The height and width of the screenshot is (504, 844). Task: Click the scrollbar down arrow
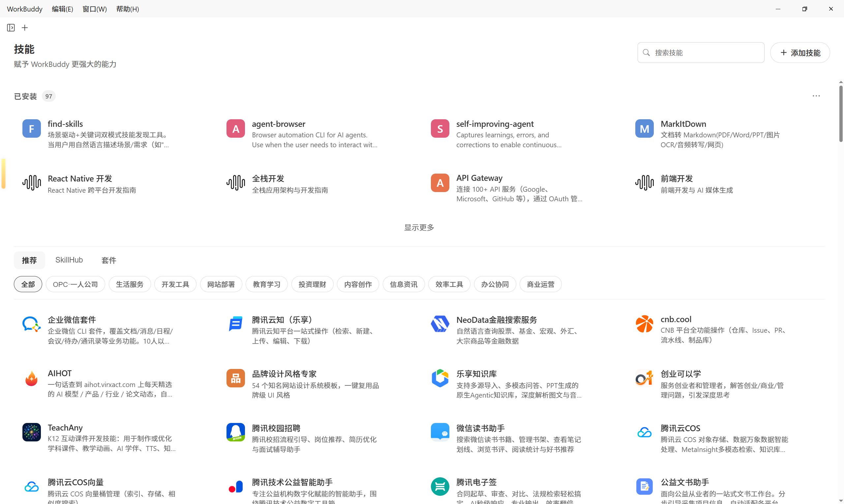841,501
